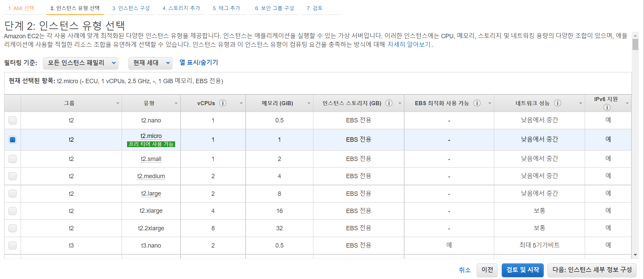
Task: Click 네트워크 성능 column sort arrow
Action: point(581,103)
